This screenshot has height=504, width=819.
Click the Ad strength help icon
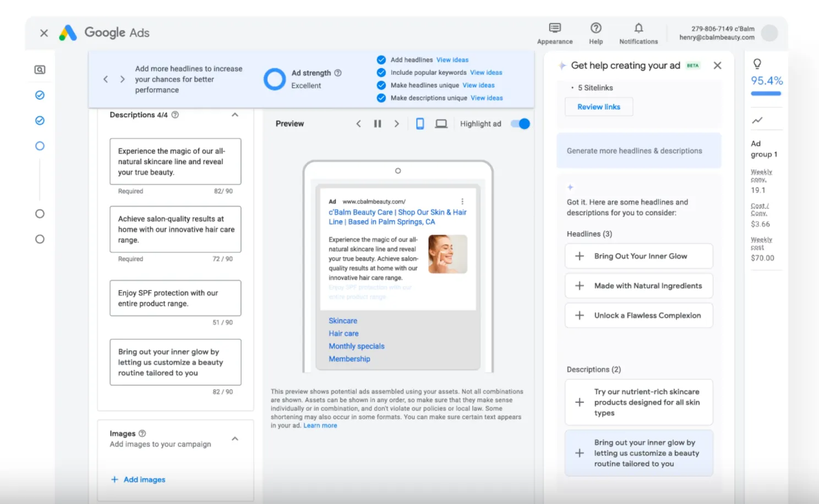(338, 73)
